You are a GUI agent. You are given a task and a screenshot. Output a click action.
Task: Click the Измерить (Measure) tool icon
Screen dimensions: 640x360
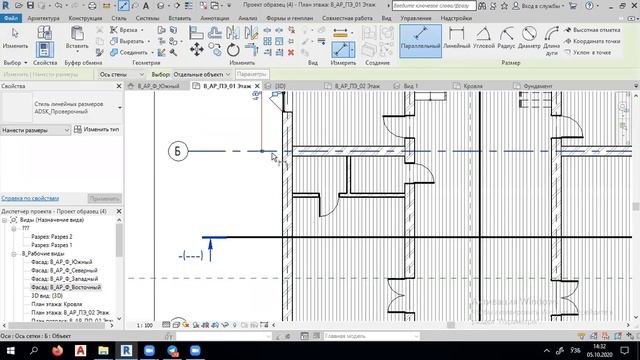click(x=340, y=50)
